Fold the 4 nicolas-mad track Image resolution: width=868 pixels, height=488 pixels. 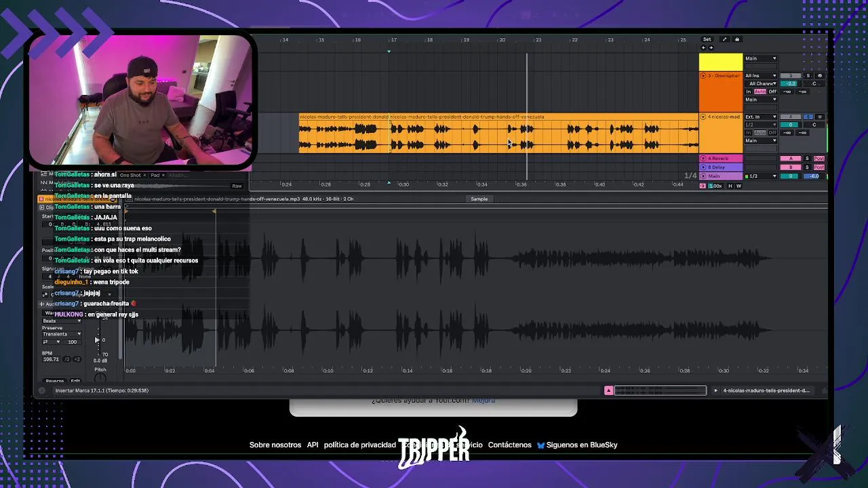(x=703, y=117)
